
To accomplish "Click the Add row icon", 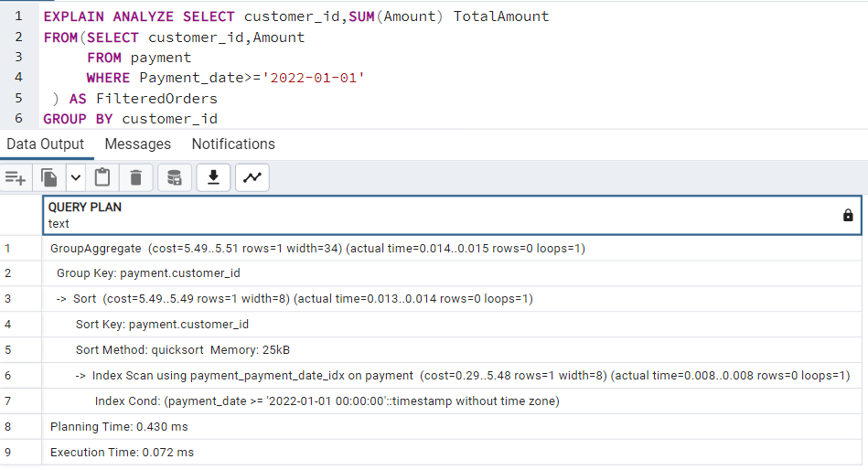I will (x=16, y=177).
